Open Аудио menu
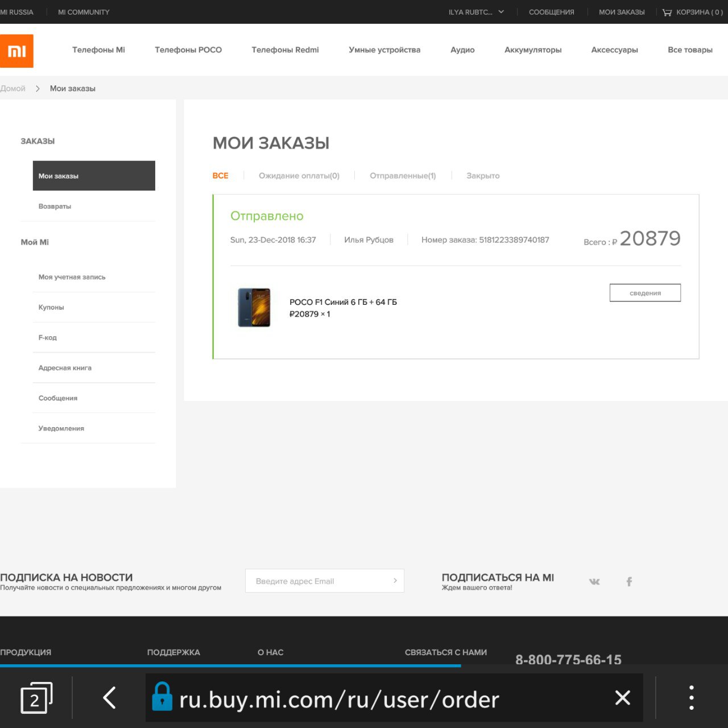Viewport: 728px width, 728px height. click(x=462, y=50)
